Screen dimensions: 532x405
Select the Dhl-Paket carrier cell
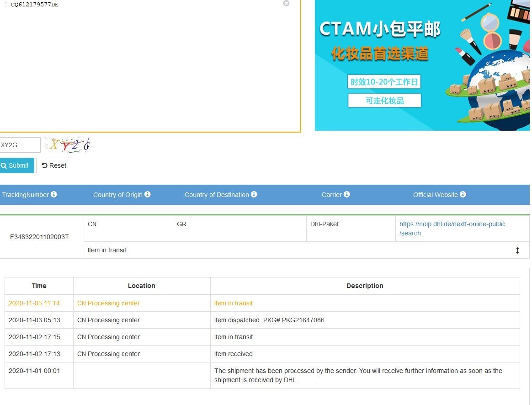click(x=351, y=229)
